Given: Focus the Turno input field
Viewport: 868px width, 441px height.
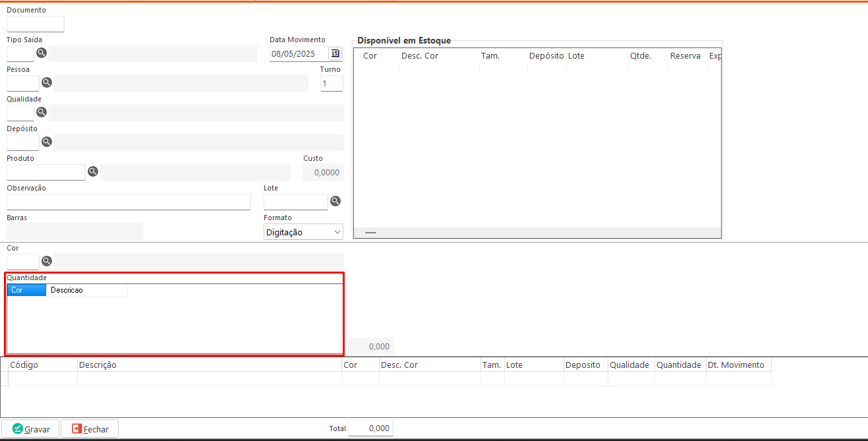Looking at the screenshot, I should (332, 83).
